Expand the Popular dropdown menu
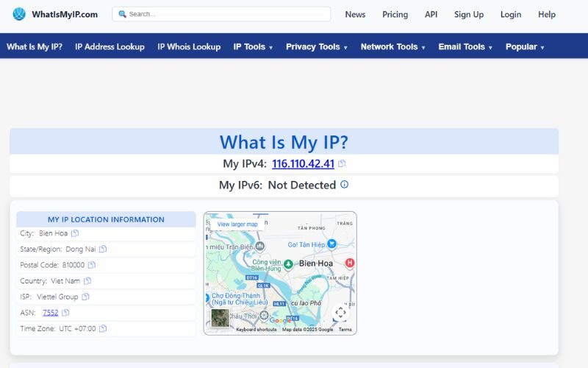This screenshot has width=588, height=368. 525,46
